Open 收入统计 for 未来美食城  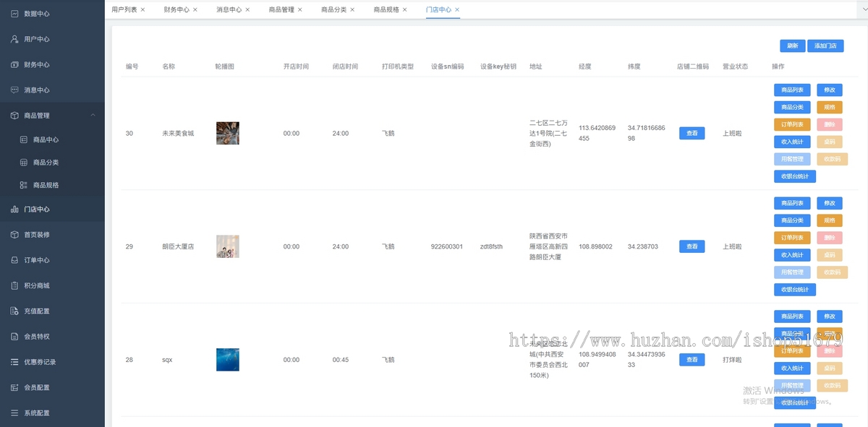click(792, 142)
